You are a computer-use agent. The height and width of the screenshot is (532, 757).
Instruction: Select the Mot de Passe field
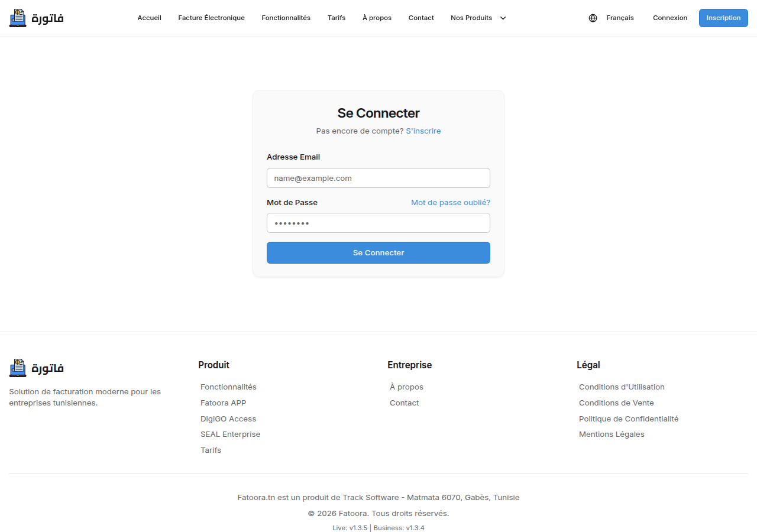coord(378,223)
